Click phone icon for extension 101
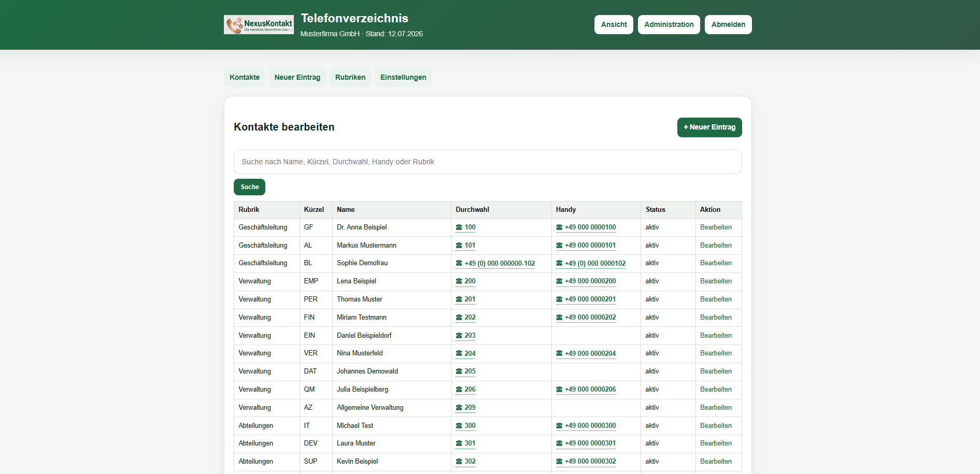Image resolution: width=980 pixels, height=474 pixels. pos(459,246)
